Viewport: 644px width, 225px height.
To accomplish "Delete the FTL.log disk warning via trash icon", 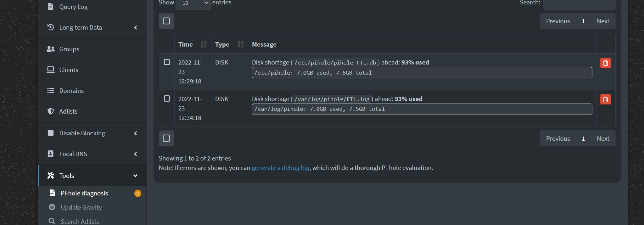I will click(x=605, y=99).
